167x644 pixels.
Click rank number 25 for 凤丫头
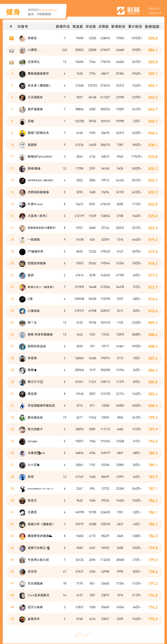click(x=12, y=323)
